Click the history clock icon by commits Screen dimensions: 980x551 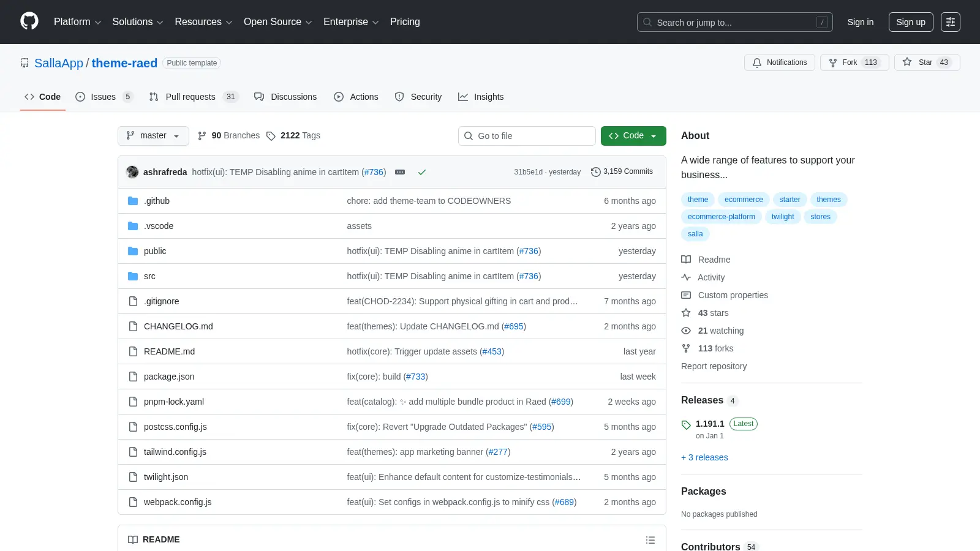[595, 172]
